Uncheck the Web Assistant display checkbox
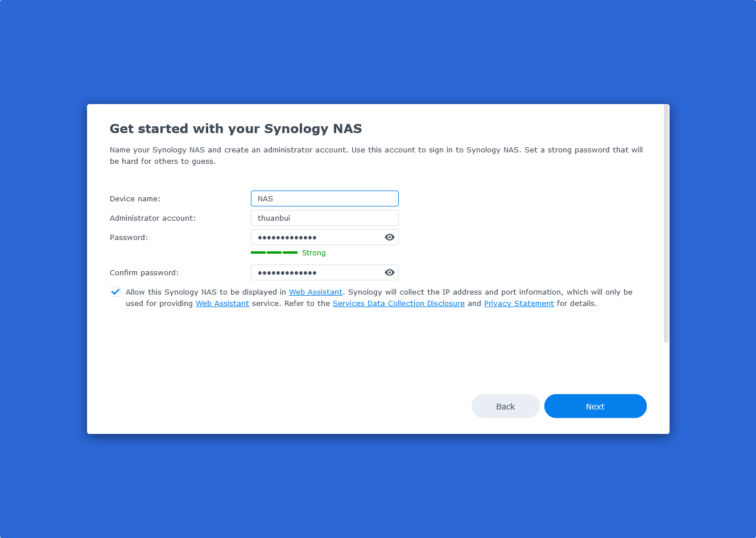 click(x=115, y=292)
